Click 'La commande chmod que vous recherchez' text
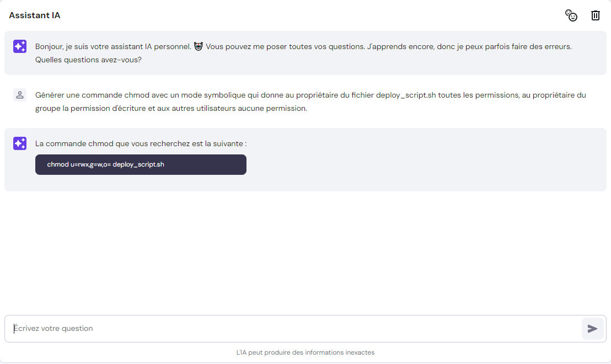 (141, 143)
